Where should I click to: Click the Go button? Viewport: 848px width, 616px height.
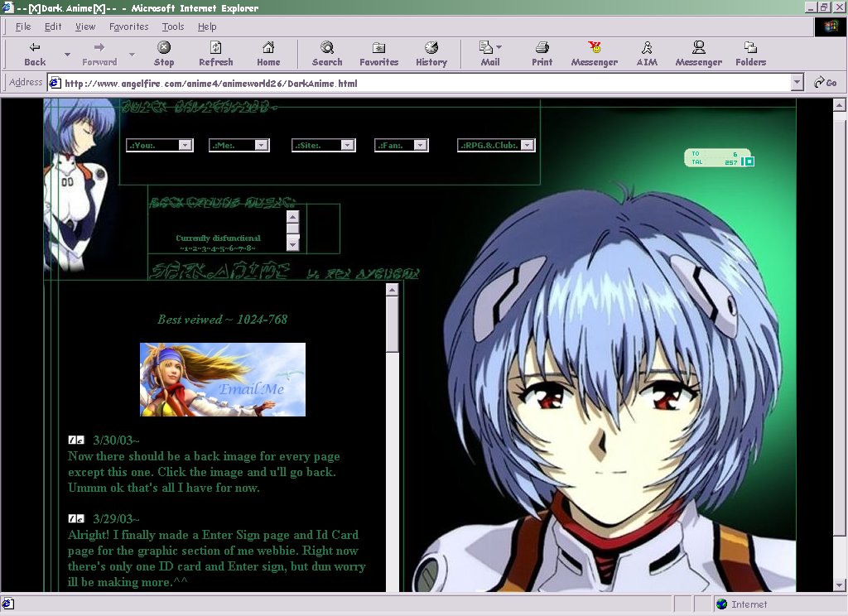[826, 83]
